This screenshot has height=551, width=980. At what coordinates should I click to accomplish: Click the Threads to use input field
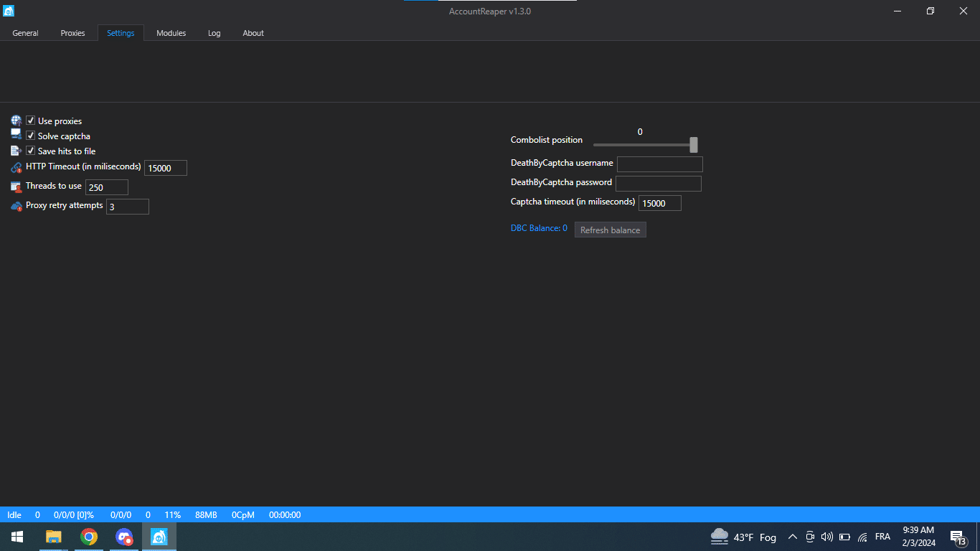[107, 187]
